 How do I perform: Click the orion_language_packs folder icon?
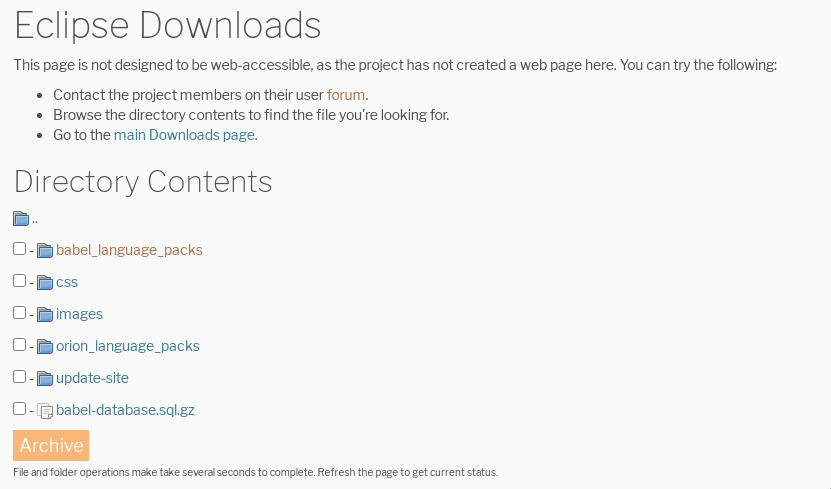(45, 346)
